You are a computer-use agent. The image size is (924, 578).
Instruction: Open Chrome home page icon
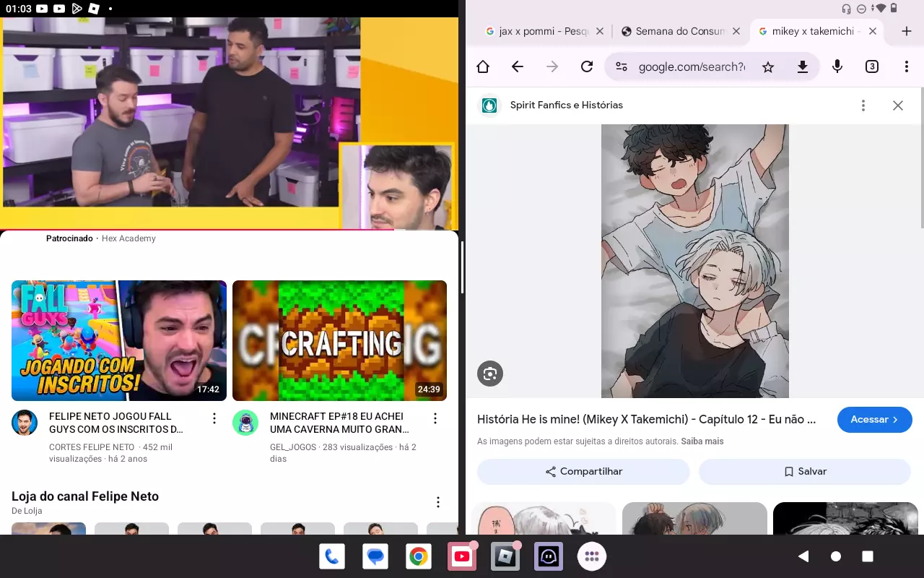click(x=483, y=67)
